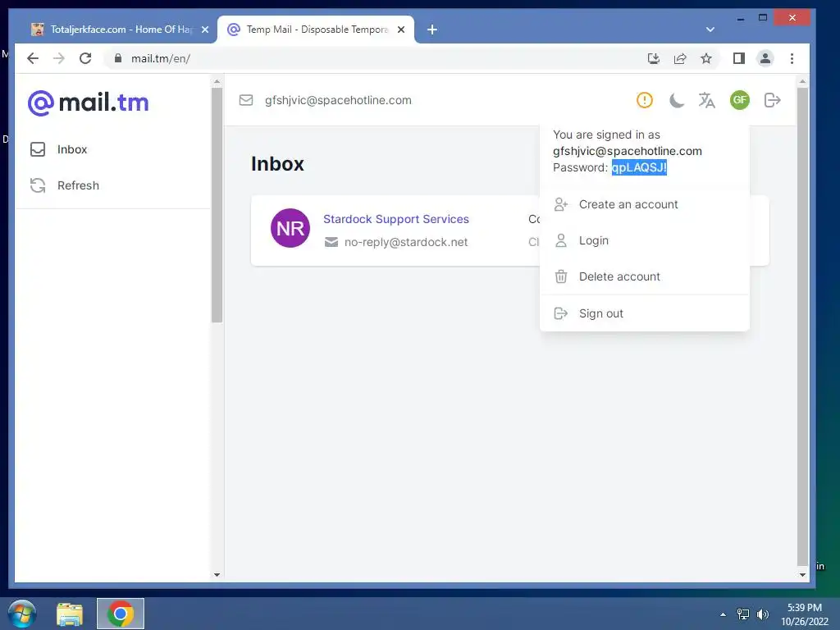Click the orange warning alert icon

[x=645, y=100]
